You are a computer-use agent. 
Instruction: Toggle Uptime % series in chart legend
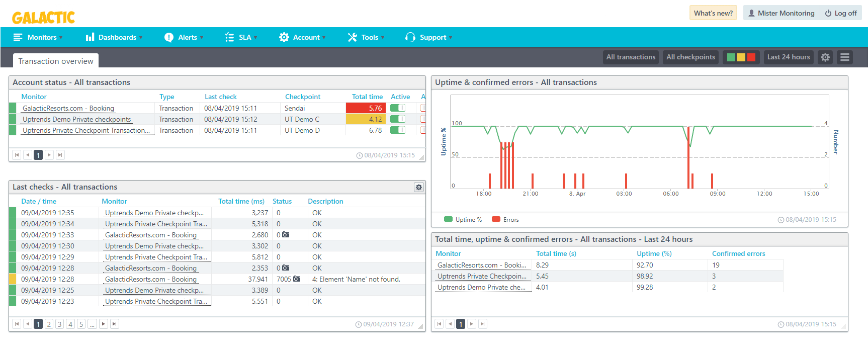(x=463, y=220)
